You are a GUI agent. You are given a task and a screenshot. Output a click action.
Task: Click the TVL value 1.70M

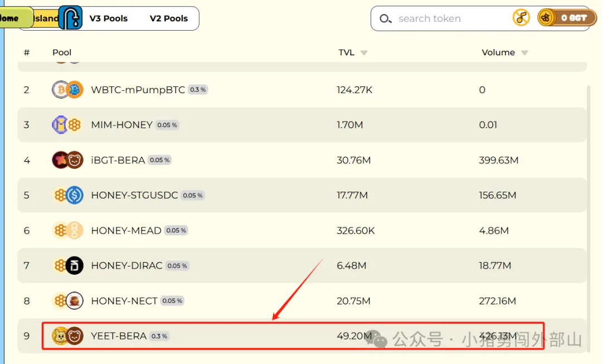(349, 125)
